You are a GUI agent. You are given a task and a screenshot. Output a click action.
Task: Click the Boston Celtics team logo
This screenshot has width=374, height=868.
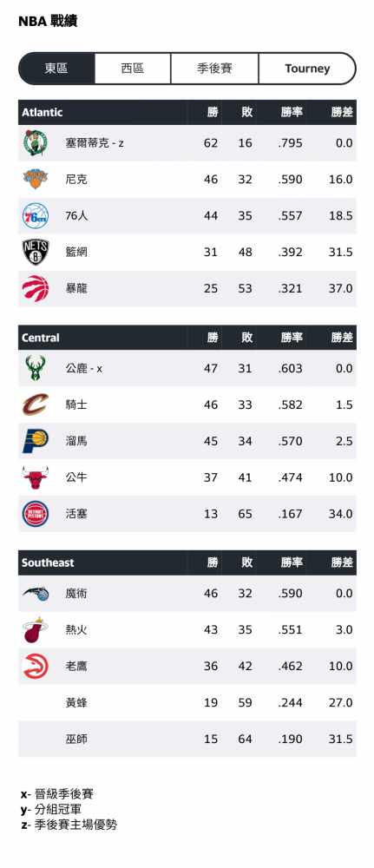(x=36, y=143)
